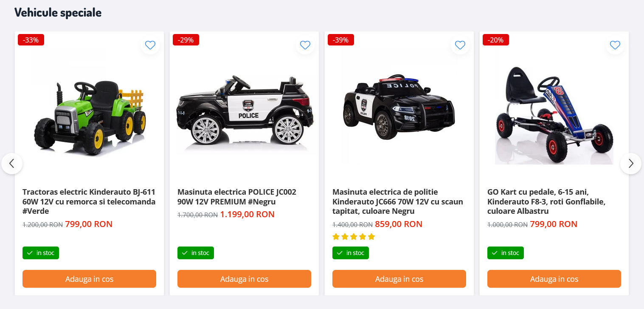Viewport: 644px width, 309px height.
Task: Favorite the POLICE JC002 car heart icon
Action: [305, 45]
